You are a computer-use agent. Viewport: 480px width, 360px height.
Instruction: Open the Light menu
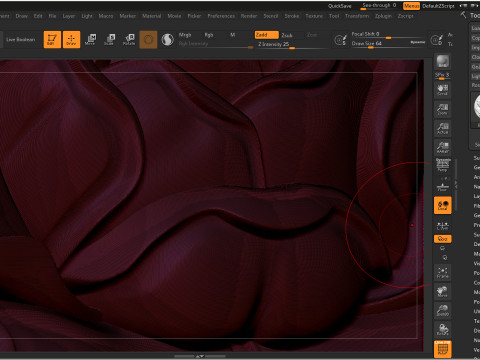(87, 16)
